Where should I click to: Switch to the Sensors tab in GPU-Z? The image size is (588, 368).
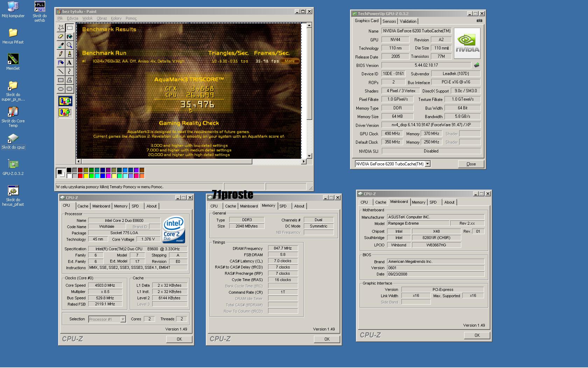click(x=389, y=21)
